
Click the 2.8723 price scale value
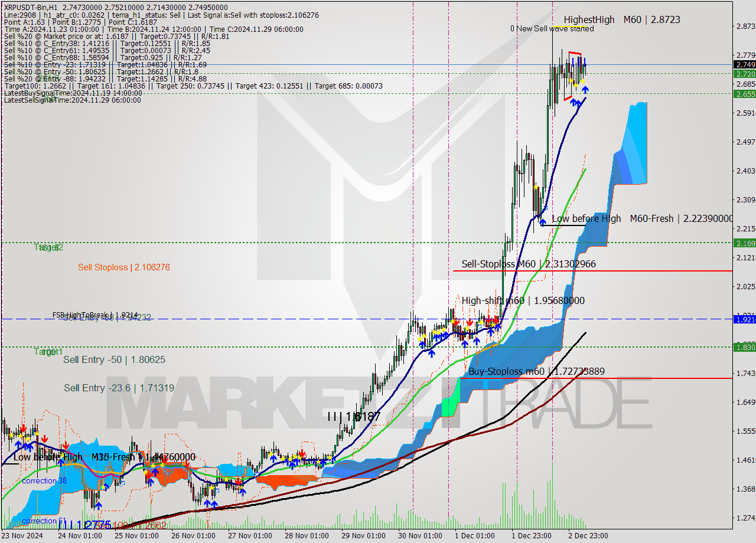[745, 27]
